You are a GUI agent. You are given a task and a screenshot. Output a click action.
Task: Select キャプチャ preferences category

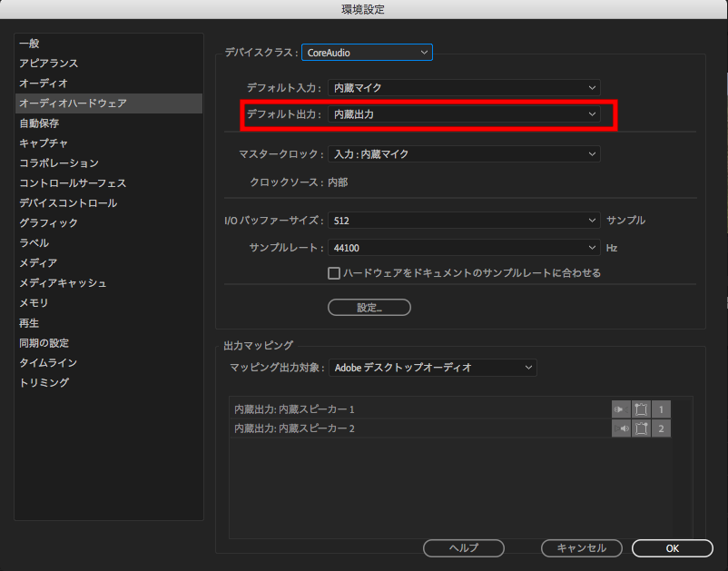pyautogui.click(x=109, y=143)
